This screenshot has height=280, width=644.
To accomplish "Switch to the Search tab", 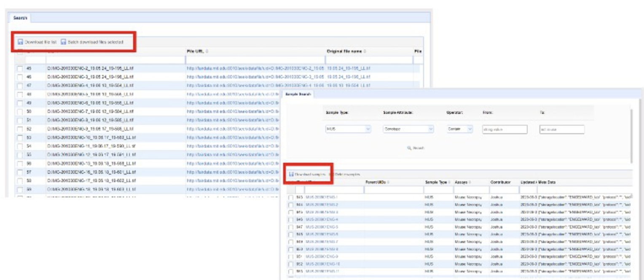I will (x=20, y=18).
